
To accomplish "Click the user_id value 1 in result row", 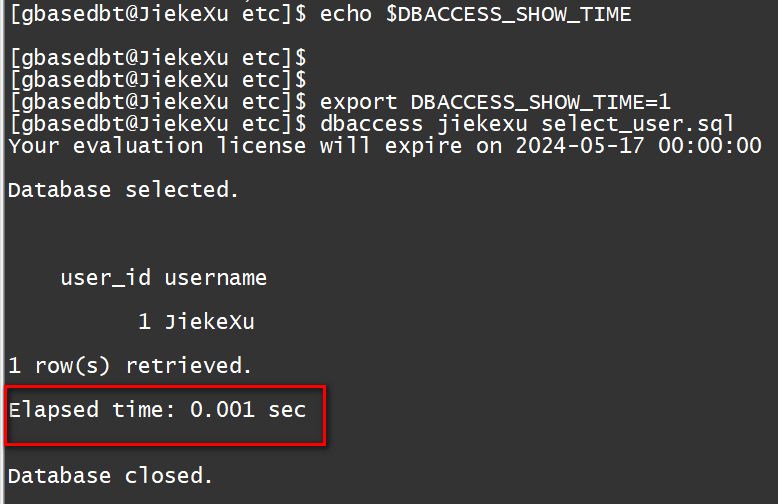I will (144, 322).
